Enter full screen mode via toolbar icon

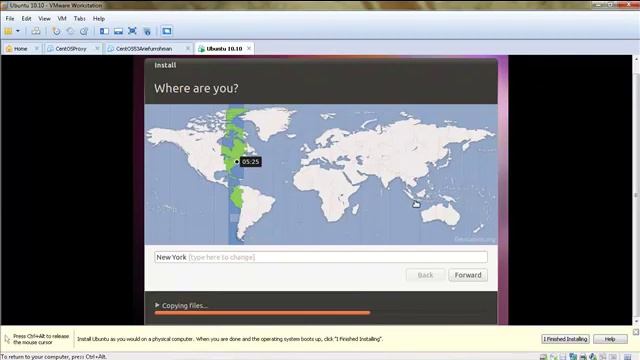click(x=132, y=31)
